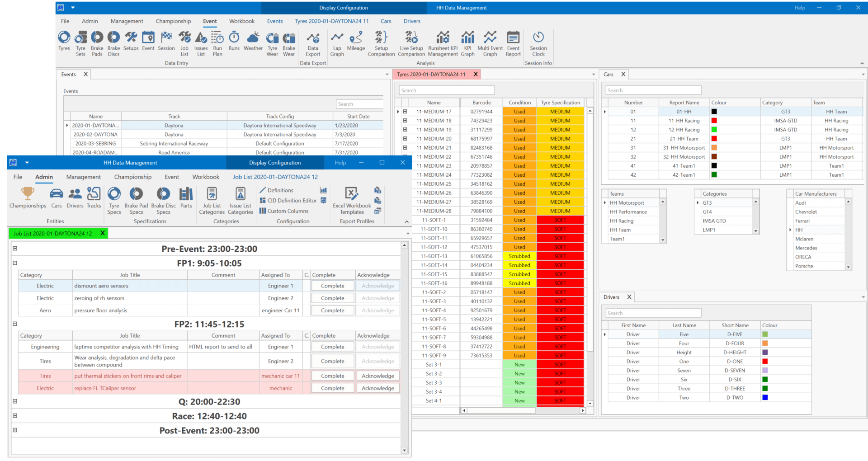Open the Mileage analysis tool
Screen dimensions: 868x461
(x=356, y=41)
